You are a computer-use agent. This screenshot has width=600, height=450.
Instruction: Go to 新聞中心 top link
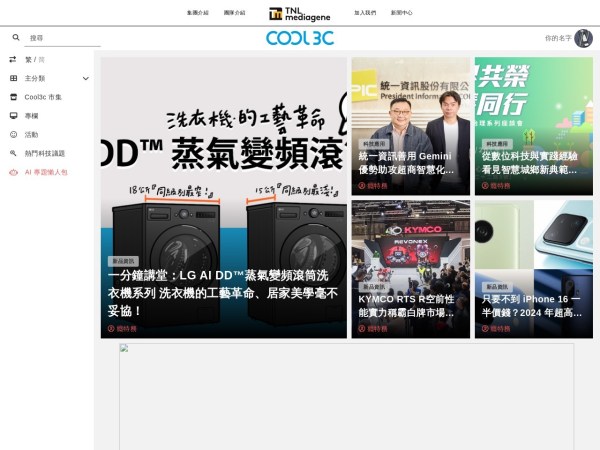click(x=402, y=13)
